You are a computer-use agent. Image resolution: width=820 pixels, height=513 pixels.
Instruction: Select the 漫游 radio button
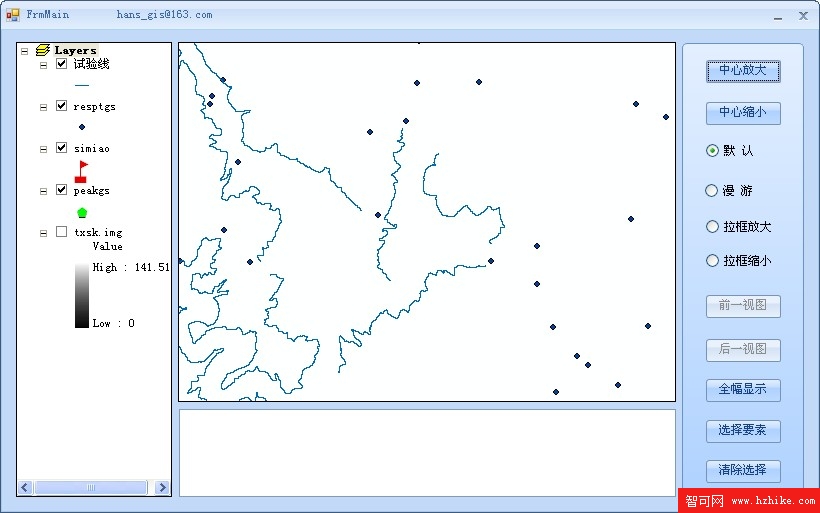pyautogui.click(x=711, y=190)
